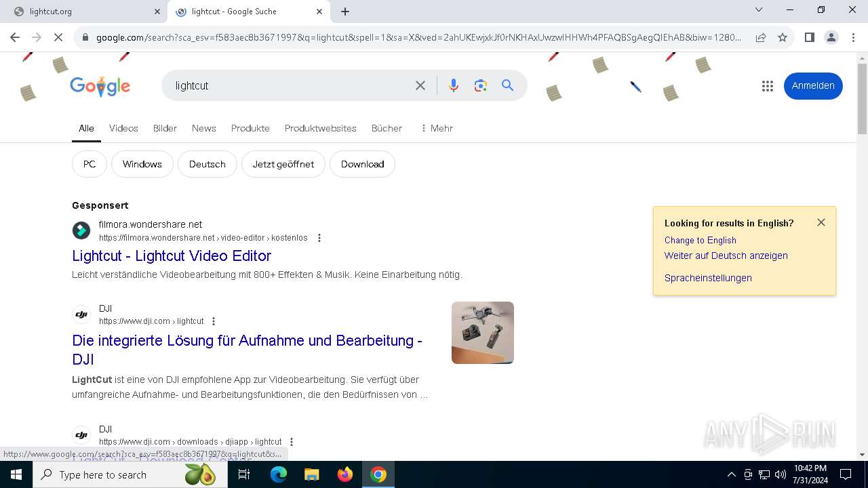Switch to Bilder results tab

(x=165, y=128)
